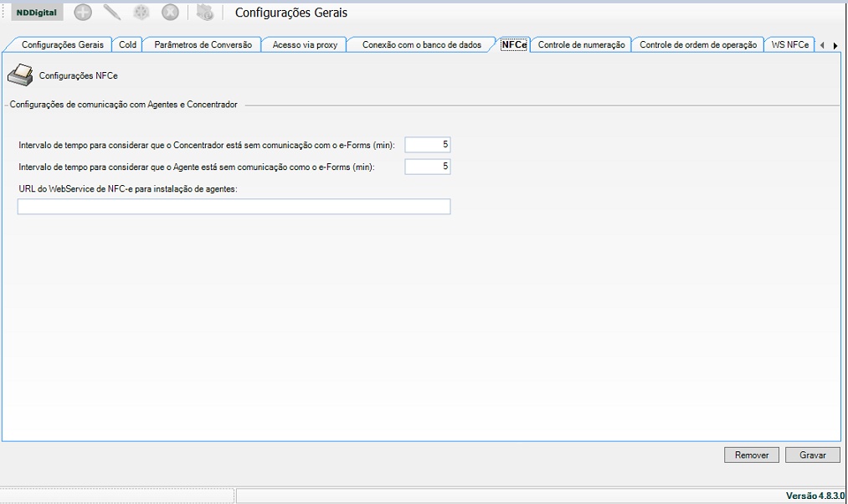Click the WebService NFC-e URL field
Screen dimensions: 848x504
coord(234,207)
